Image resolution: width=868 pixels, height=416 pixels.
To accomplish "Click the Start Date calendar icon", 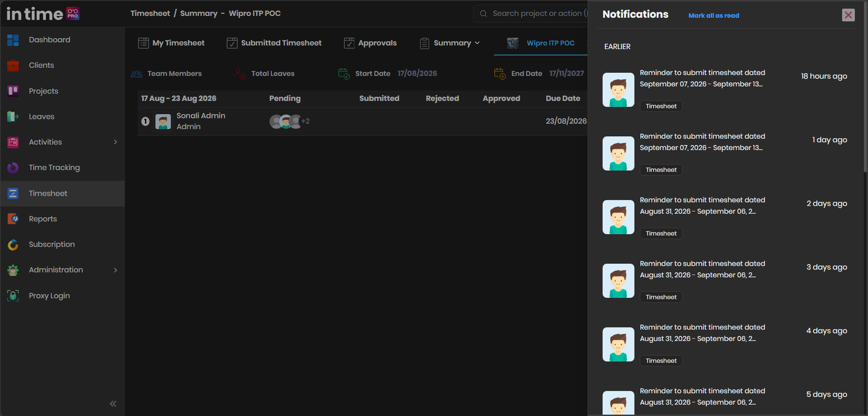I will (x=344, y=73).
